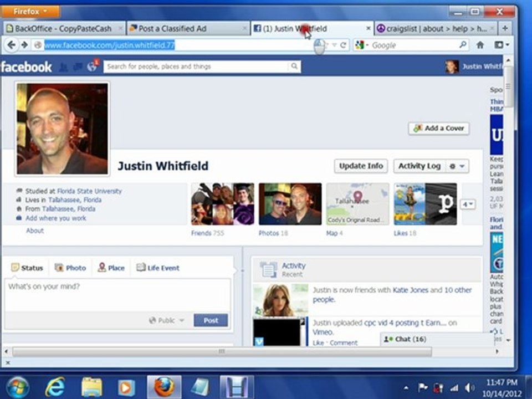Select the Status composer tab
The width and height of the screenshot is (532, 399).
[x=27, y=268]
